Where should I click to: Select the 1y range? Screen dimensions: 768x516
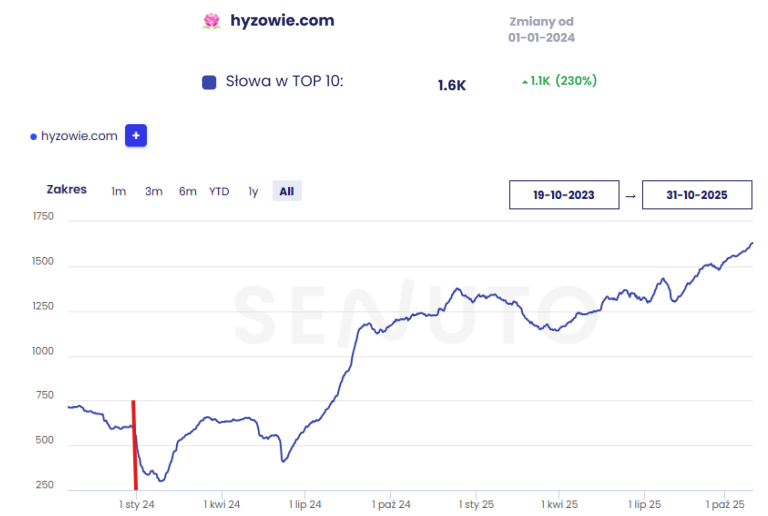[253, 191]
